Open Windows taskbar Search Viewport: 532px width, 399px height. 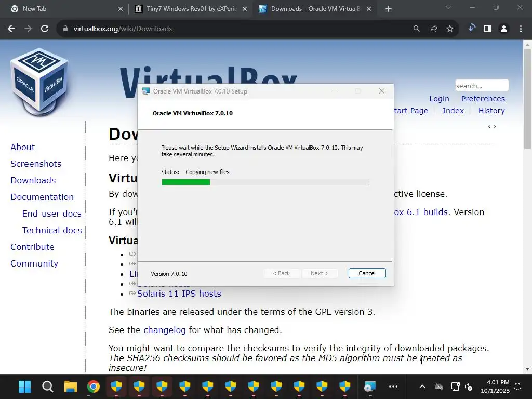[47, 387]
